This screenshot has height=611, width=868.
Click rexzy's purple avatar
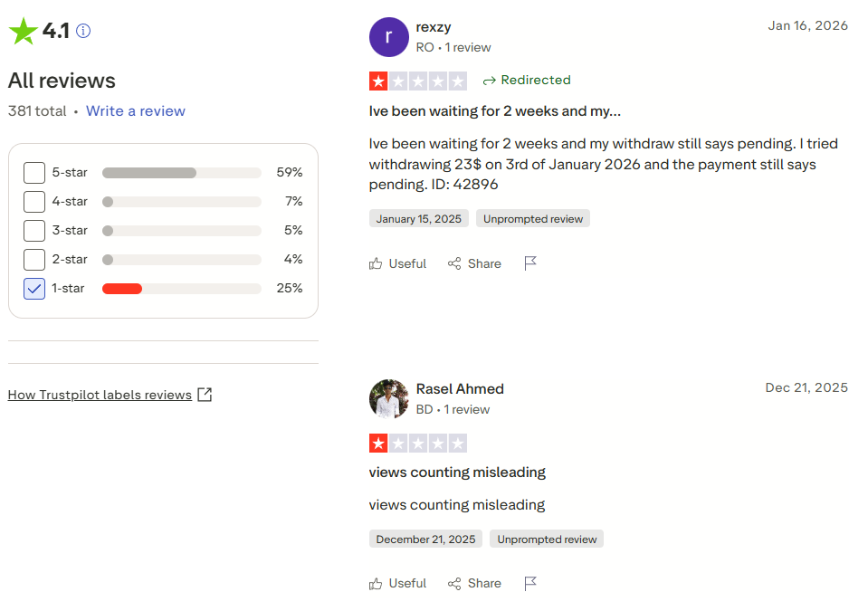coord(389,37)
